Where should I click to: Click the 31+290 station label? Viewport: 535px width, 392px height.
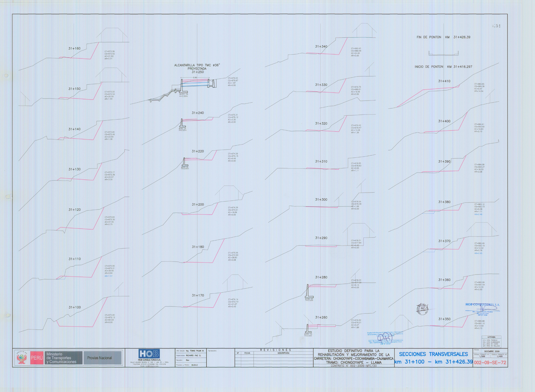(x=321, y=238)
